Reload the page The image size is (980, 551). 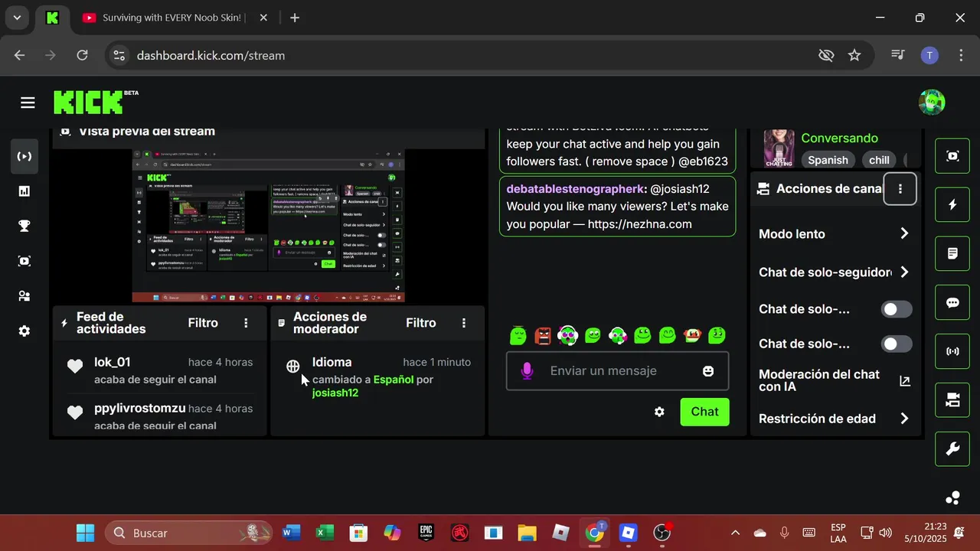coord(82,55)
